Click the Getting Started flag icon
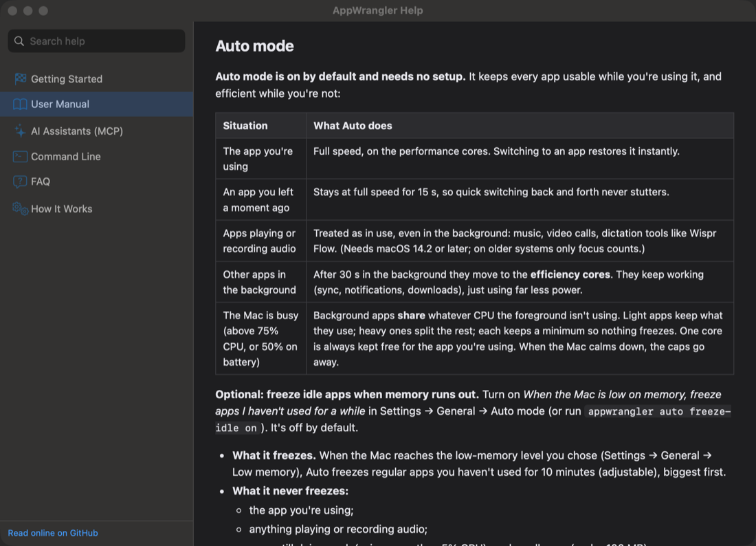Screen dimensions: 756x546 (x=20, y=78)
